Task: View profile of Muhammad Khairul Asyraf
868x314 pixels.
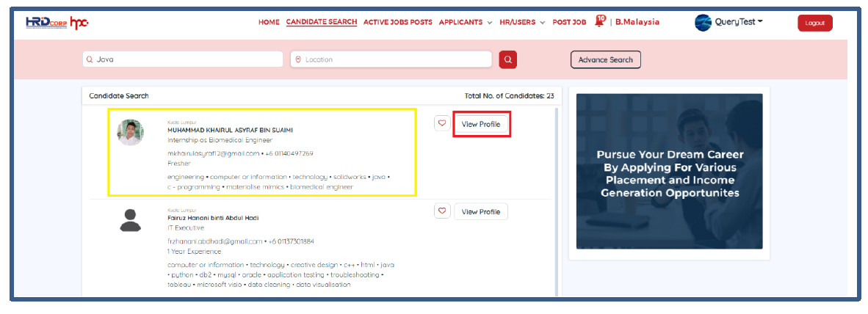Action: click(x=481, y=125)
